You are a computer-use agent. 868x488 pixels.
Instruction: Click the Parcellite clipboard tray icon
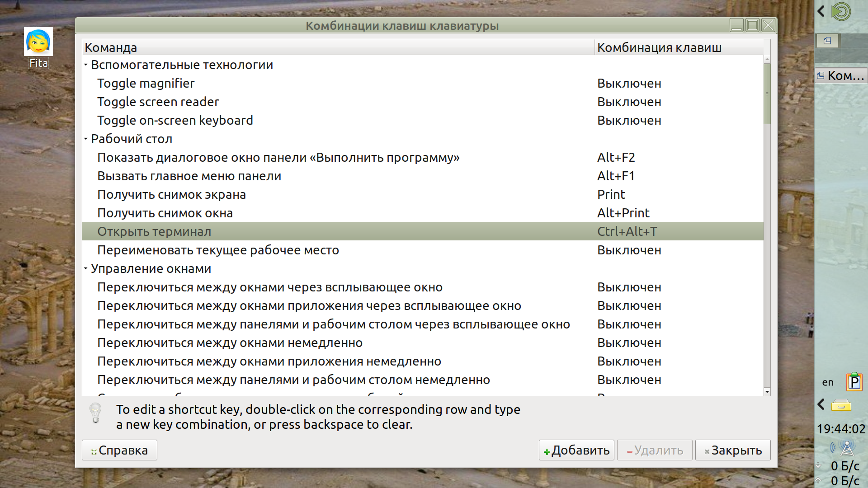tap(854, 382)
